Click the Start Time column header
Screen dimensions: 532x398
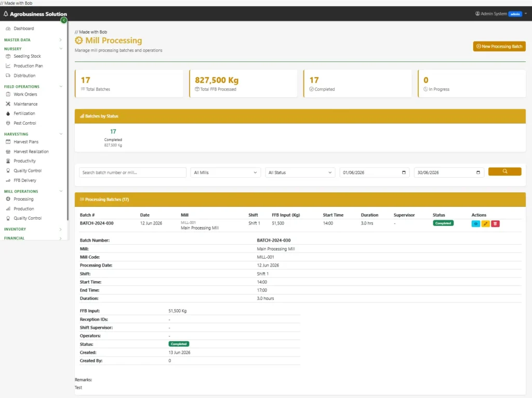(x=333, y=215)
